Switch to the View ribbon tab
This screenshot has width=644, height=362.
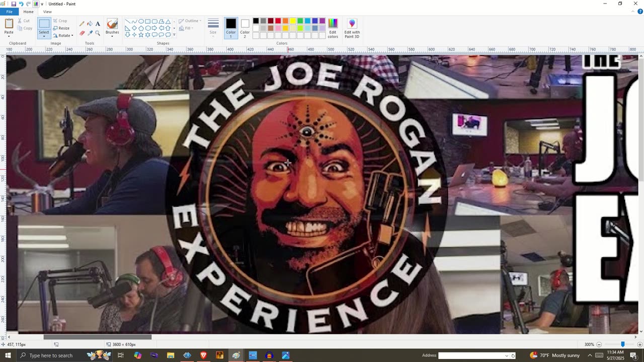point(47,12)
